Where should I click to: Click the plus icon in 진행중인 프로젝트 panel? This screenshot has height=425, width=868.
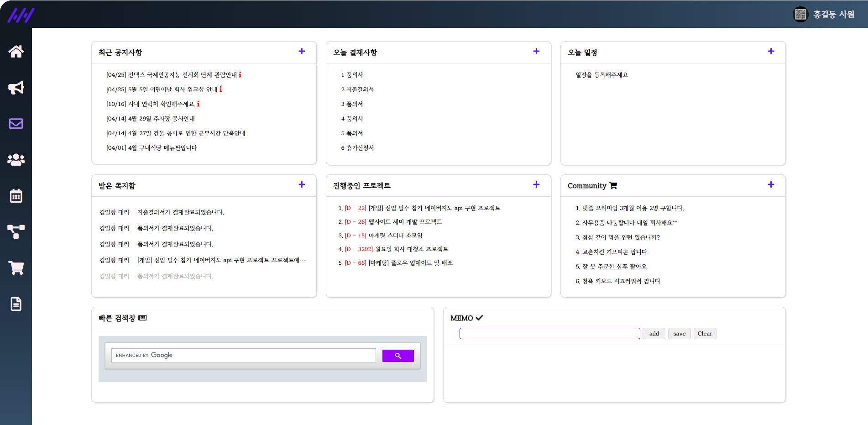536,185
